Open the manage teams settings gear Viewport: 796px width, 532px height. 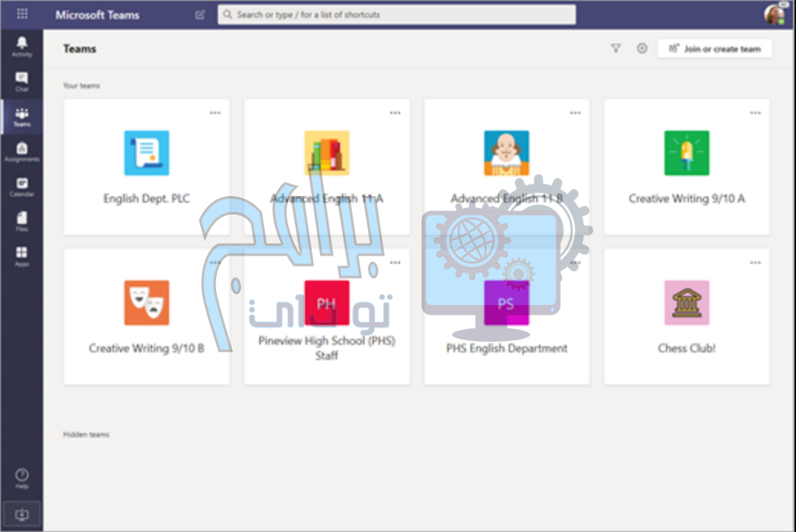click(x=642, y=49)
